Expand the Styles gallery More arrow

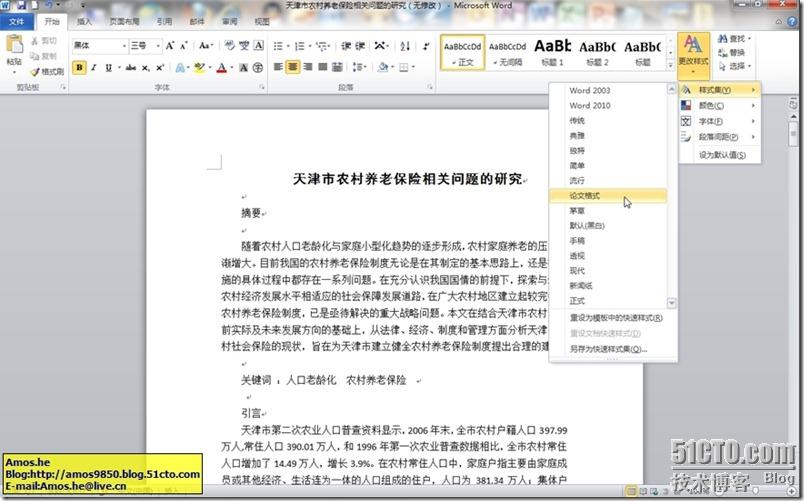(x=670, y=65)
